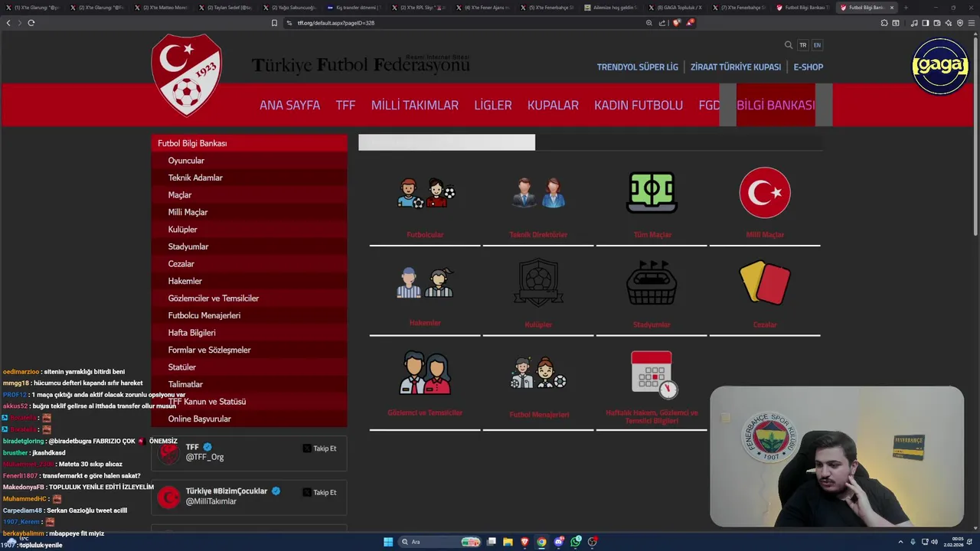This screenshot has height=551, width=980.
Task: Open BİLGİ BANKASI menu
Action: (776, 105)
